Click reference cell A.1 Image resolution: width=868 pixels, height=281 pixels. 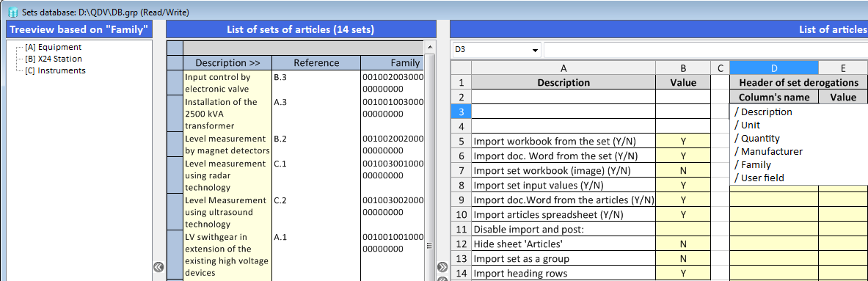[316, 255]
